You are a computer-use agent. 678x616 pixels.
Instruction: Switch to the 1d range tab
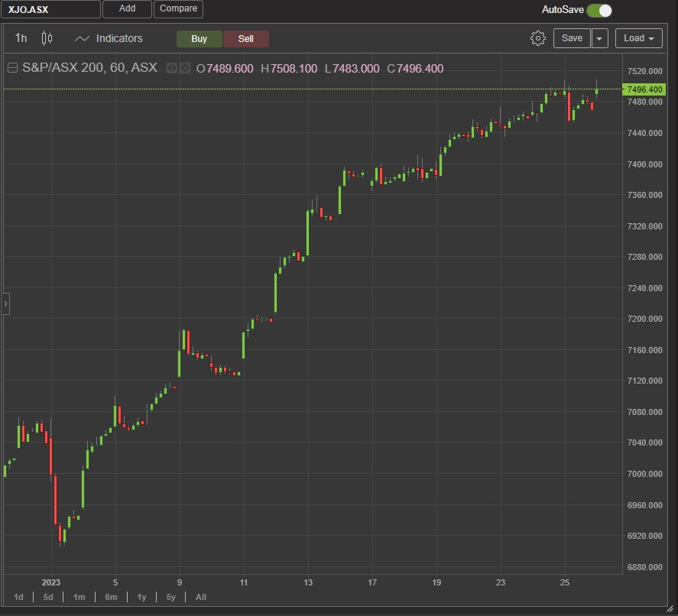(x=18, y=597)
